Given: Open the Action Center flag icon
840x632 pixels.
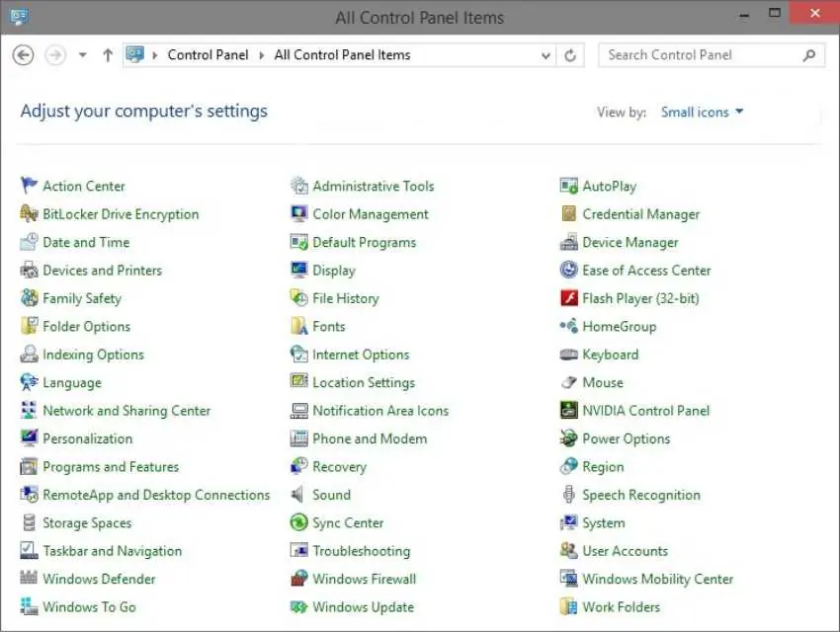Looking at the screenshot, I should (29, 186).
